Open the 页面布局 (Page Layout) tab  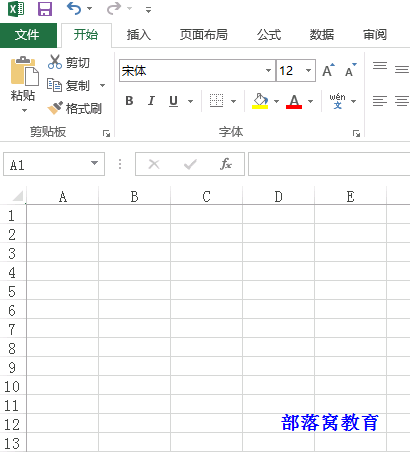[204, 35]
